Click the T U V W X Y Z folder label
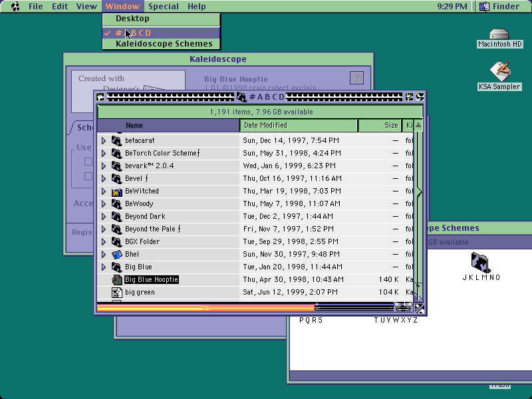The height and width of the screenshot is (399, 532). point(396,320)
